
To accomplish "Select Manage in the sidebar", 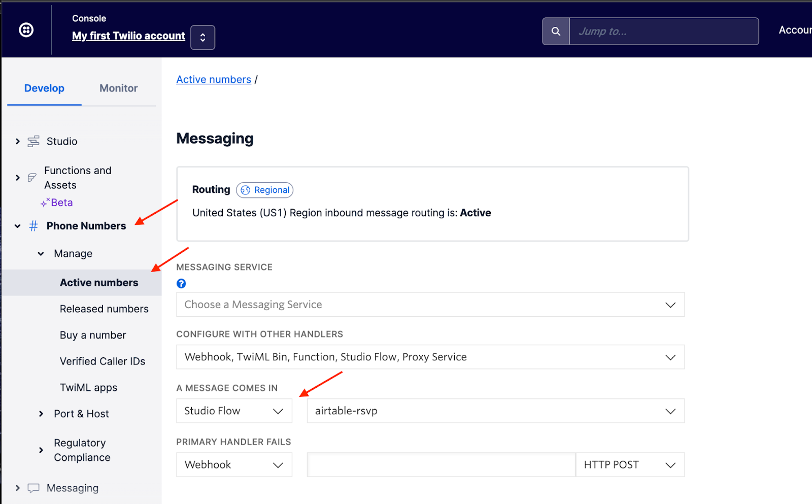I will coord(73,254).
